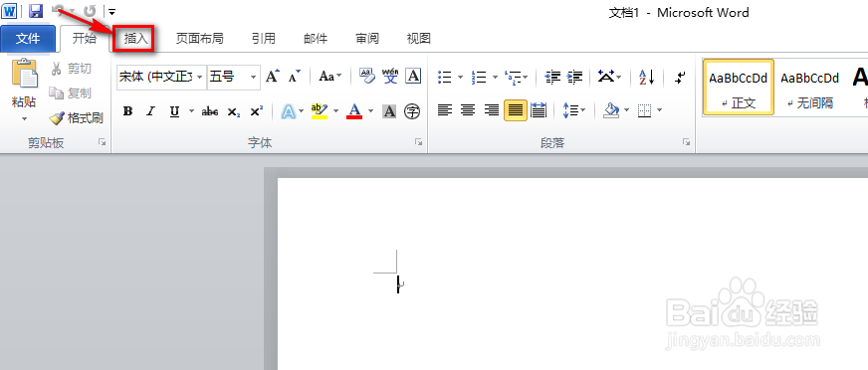Viewport: 868px width, 370px height.
Task: Click the Shrink Font icon
Action: 295,77
